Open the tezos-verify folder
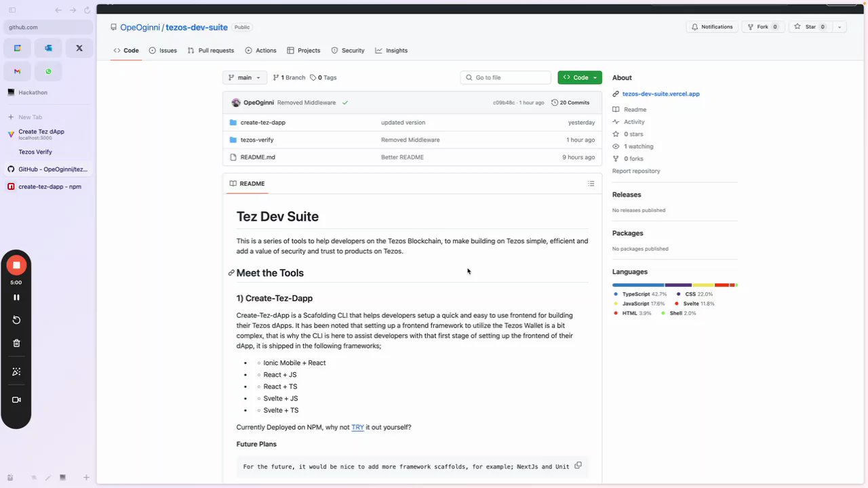Screen dimensions: 868x488 (x=257, y=140)
